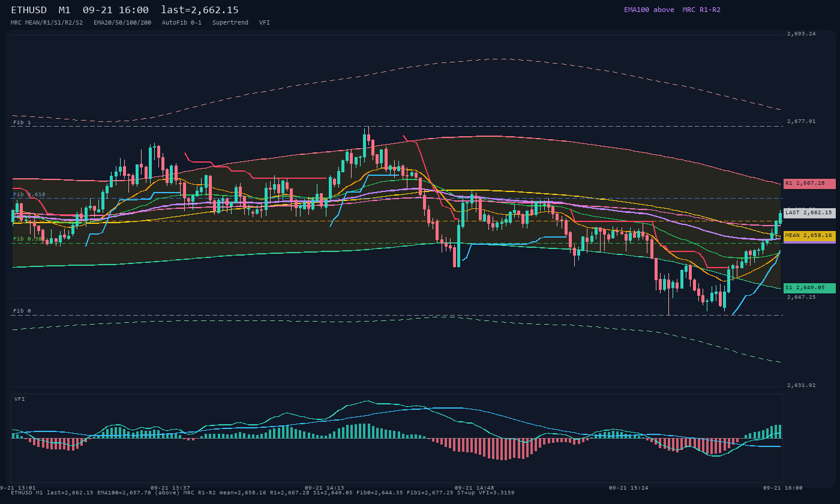This screenshot has height=504, width=840.
Task: Click the 09-21 13:37 time axis label
Action: pyautogui.click(x=170, y=488)
